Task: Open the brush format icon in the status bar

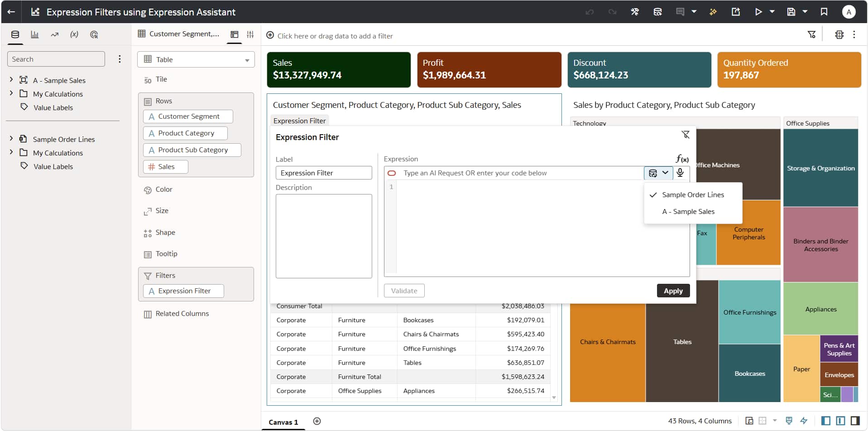Action: click(789, 421)
